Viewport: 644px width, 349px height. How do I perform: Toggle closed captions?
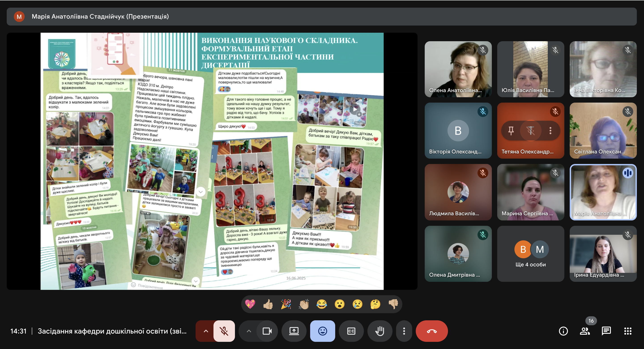(351, 331)
